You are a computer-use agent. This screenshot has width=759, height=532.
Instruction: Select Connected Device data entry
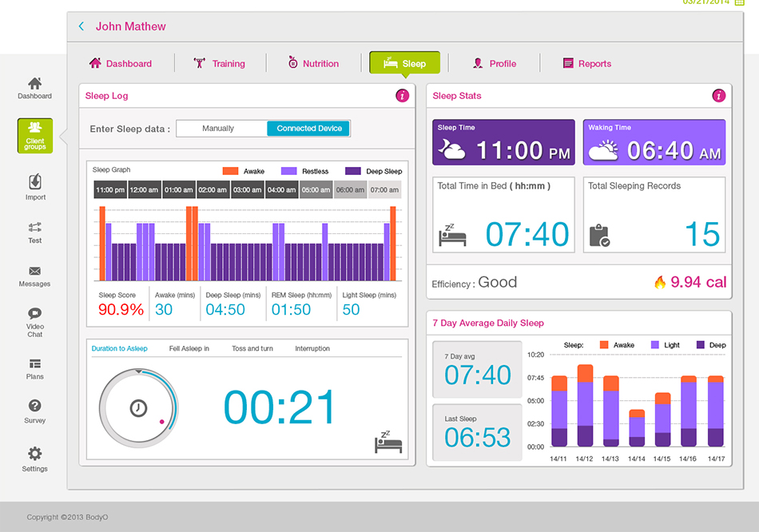(x=308, y=129)
